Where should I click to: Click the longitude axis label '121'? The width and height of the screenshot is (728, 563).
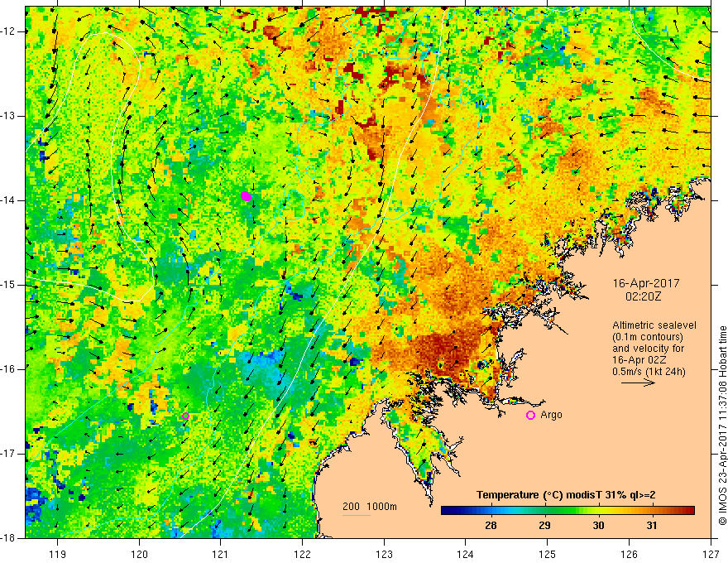[x=220, y=554]
